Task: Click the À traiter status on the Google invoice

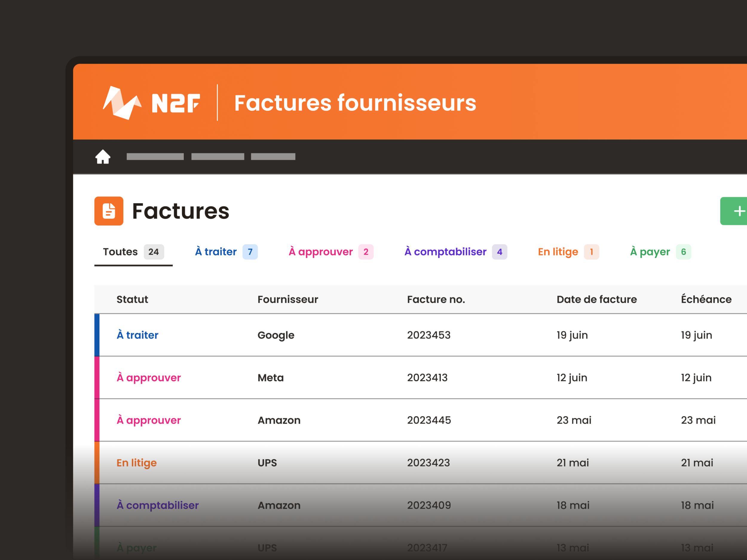Action: click(137, 335)
